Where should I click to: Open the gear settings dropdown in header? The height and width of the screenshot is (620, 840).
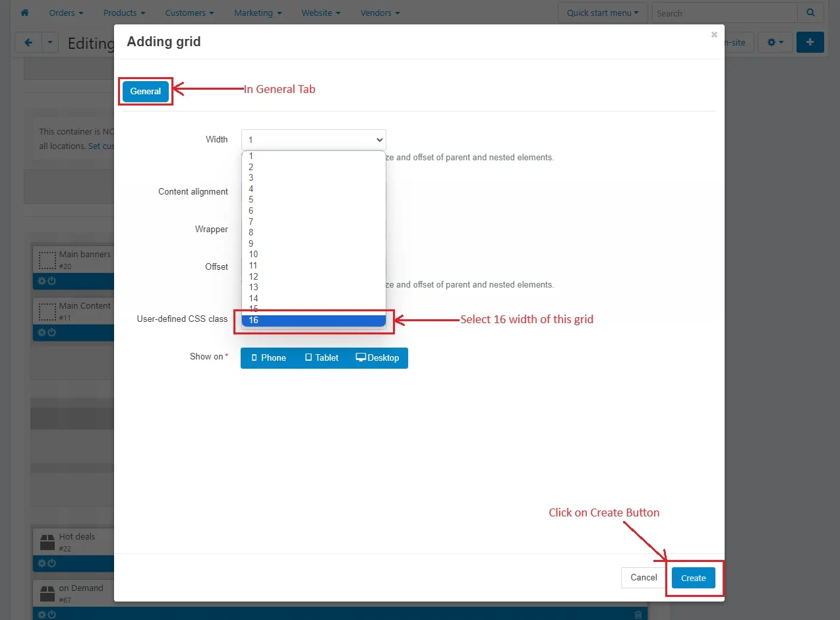(775, 42)
